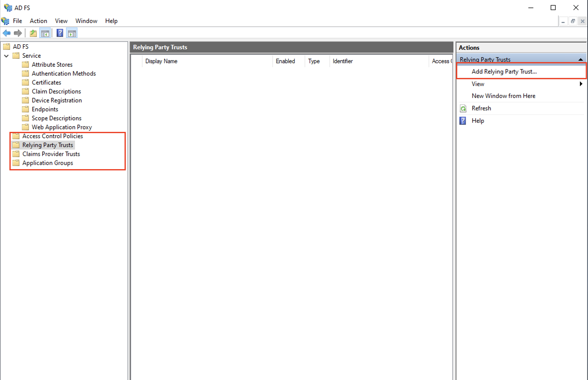Screen dimensions: 588x380
Task: Click the Application Groups folder icon
Action: 16,163
